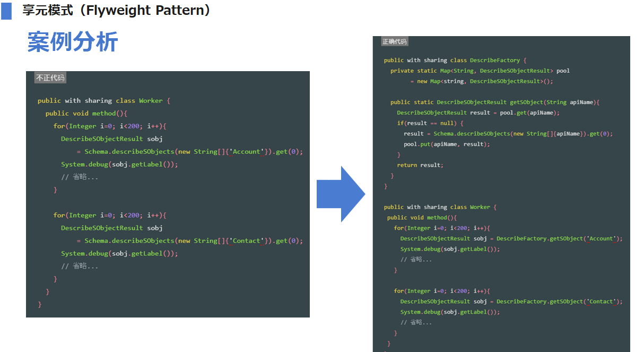The height and width of the screenshot is (352, 644).
Task: Click the 'result = pool.get(apiName);' line
Action: coord(478,113)
